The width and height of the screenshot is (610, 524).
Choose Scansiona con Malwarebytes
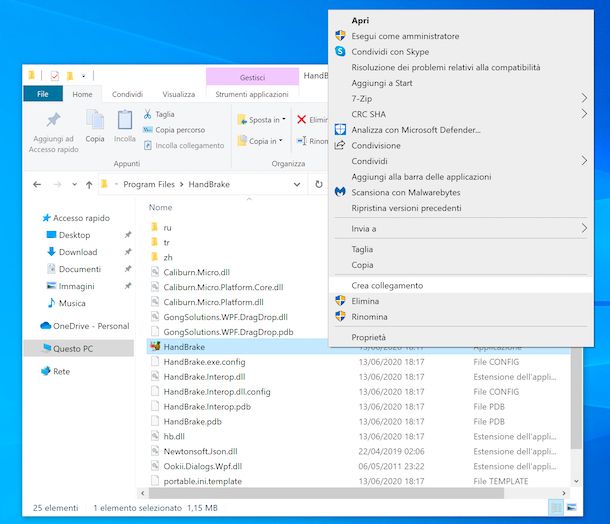pos(461,192)
